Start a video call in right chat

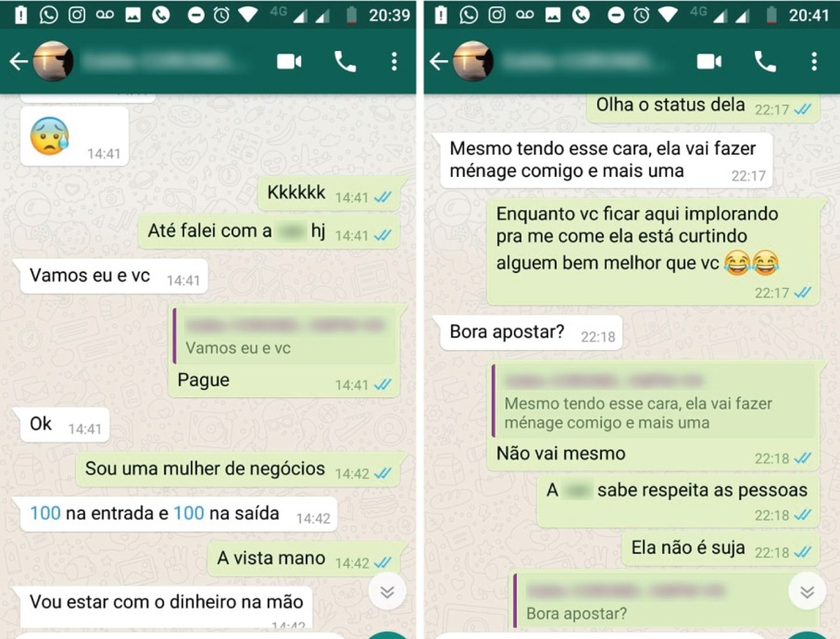709,62
